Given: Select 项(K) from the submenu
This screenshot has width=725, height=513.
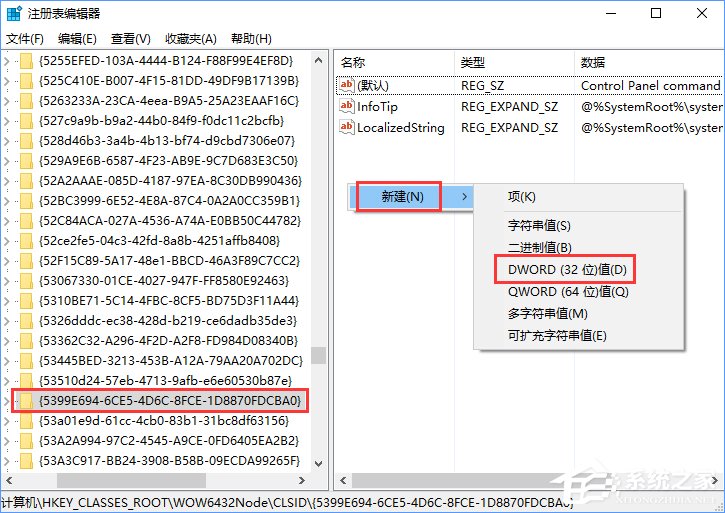Looking at the screenshot, I should [578, 197].
